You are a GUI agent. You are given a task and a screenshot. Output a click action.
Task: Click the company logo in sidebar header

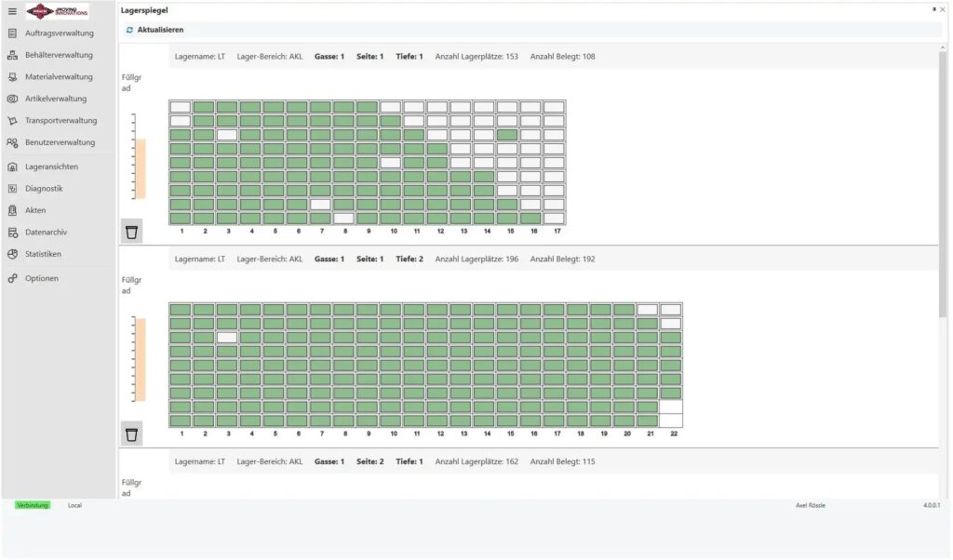pos(57,11)
